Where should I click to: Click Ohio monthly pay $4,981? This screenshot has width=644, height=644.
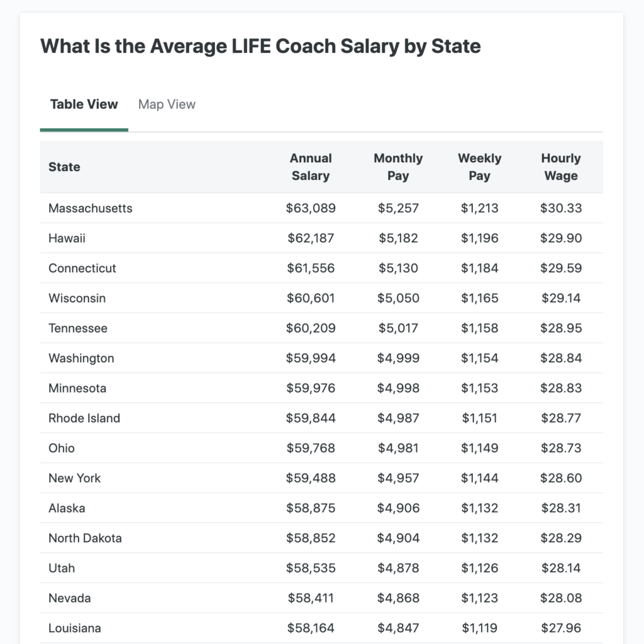tap(398, 448)
